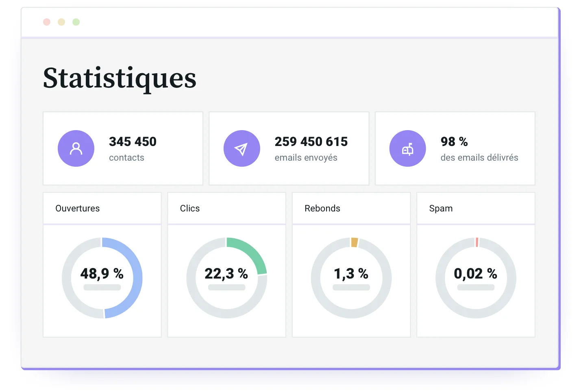Select the Clics card header

(226, 208)
